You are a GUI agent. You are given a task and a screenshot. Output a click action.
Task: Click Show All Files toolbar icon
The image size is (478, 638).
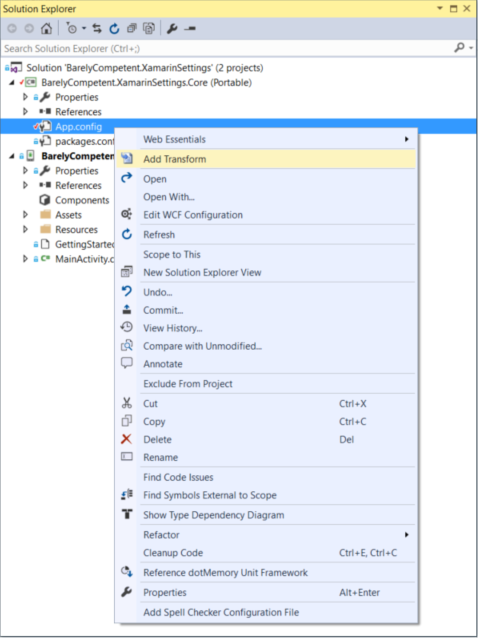tap(149, 29)
